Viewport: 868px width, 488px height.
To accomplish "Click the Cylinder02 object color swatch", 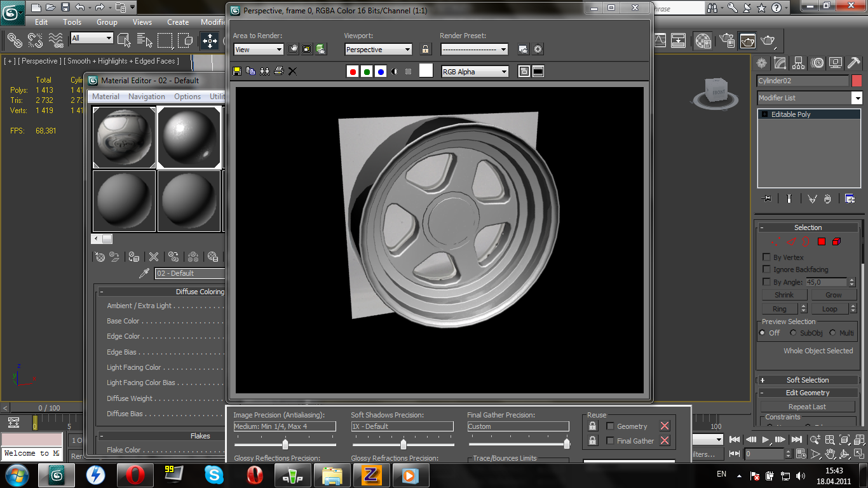I will click(x=857, y=81).
